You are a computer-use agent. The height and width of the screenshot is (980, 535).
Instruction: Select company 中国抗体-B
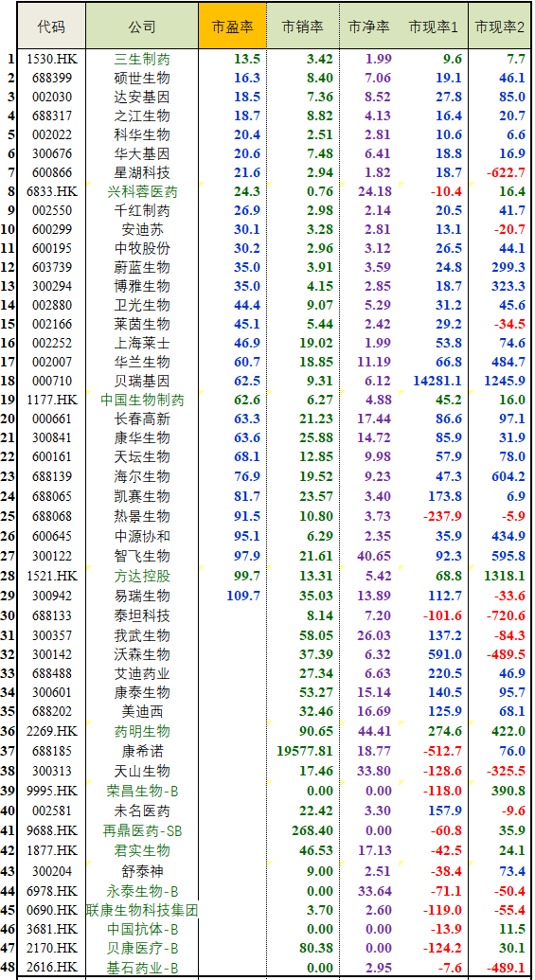(x=142, y=929)
